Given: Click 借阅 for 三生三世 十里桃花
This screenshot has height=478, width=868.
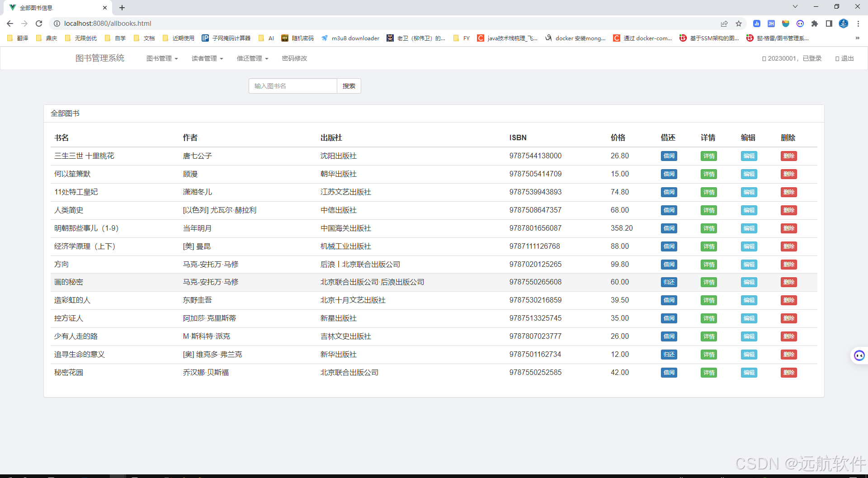Looking at the screenshot, I should coord(669,156).
